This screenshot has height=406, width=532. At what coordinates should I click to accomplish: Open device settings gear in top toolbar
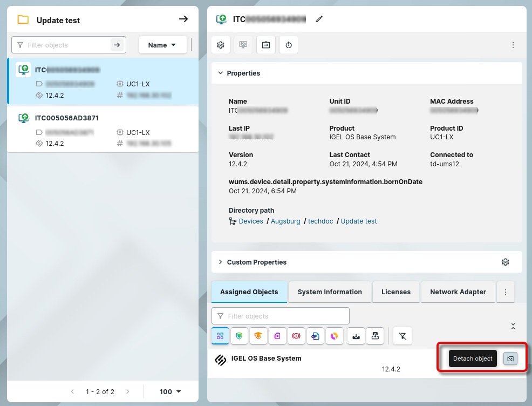pyautogui.click(x=221, y=45)
